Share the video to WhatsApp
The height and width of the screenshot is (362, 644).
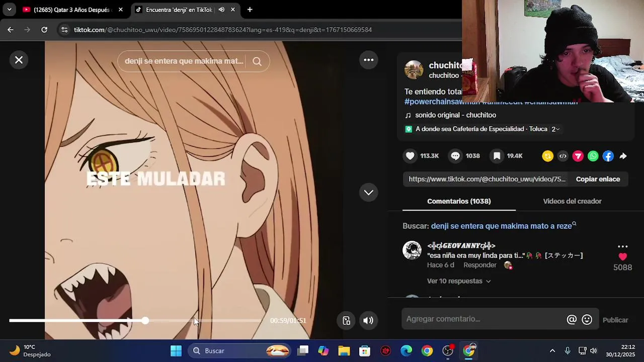593,156
